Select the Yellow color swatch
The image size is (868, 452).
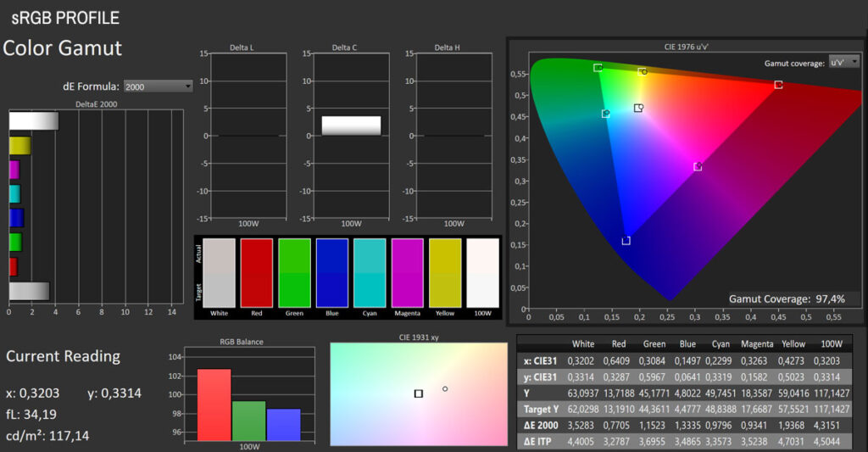pos(445,272)
